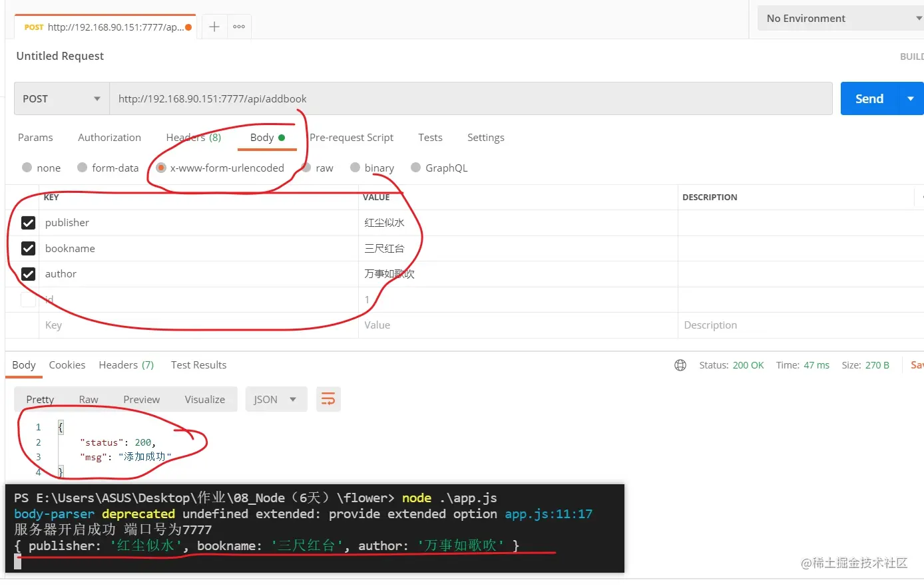Switch response view to Pretty
The width and height of the screenshot is (924, 586).
pyautogui.click(x=40, y=399)
